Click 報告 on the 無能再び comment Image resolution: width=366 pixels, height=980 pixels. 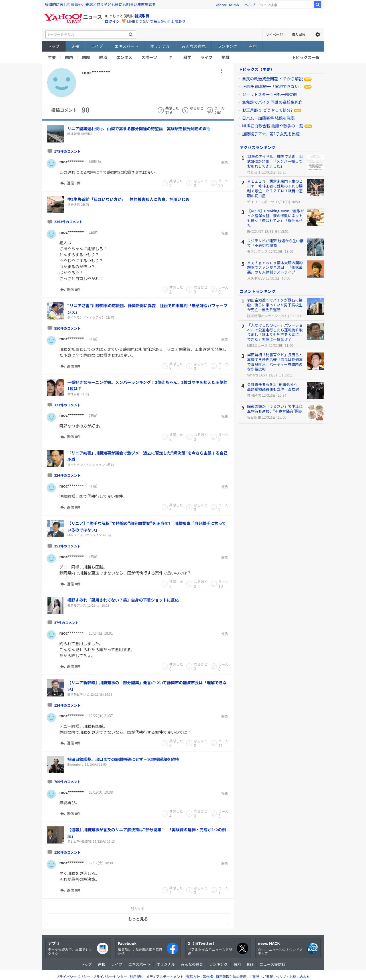click(224, 793)
